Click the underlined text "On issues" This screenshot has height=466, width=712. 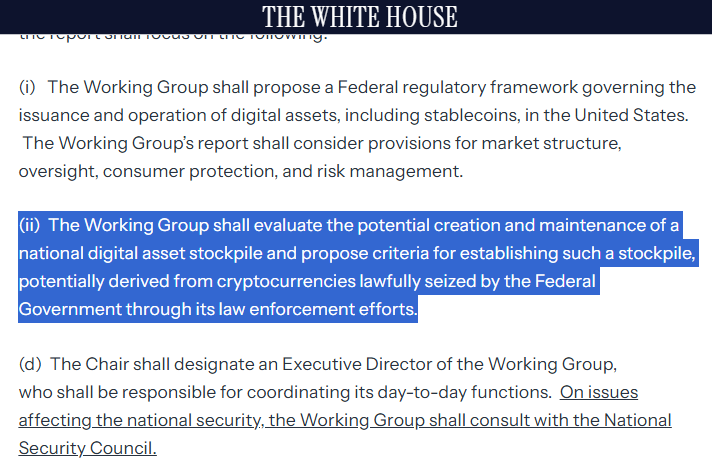[x=599, y=392]
